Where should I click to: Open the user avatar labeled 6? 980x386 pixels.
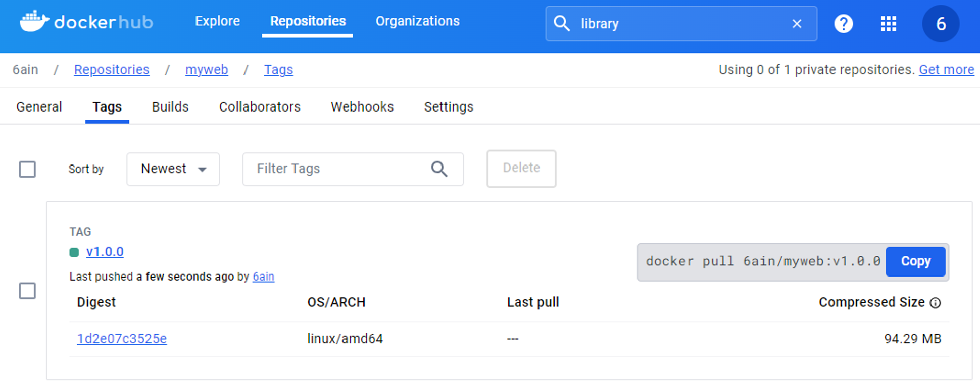941,24
